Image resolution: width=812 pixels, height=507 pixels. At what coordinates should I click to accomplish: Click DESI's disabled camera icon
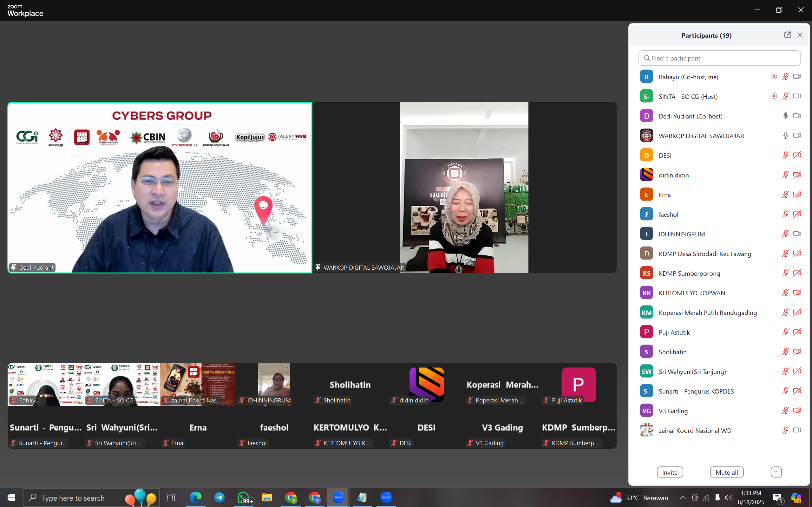tap(797, 155)
